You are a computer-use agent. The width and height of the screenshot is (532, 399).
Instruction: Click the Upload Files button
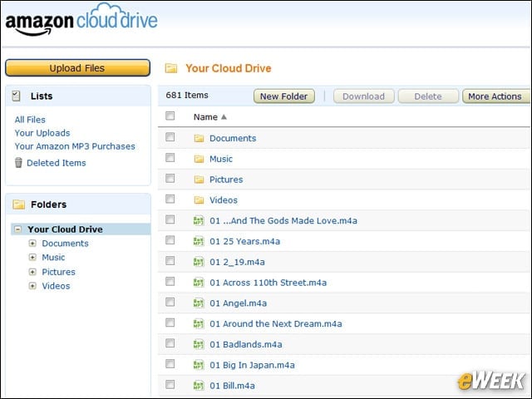(77, 68)
